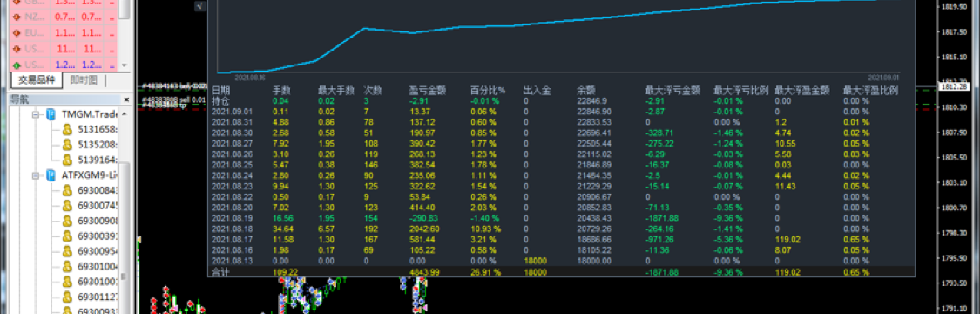Screen dimensions: 980x314
Task: Close the 导航 navigator panel
Action: click(x=125, y=99)
